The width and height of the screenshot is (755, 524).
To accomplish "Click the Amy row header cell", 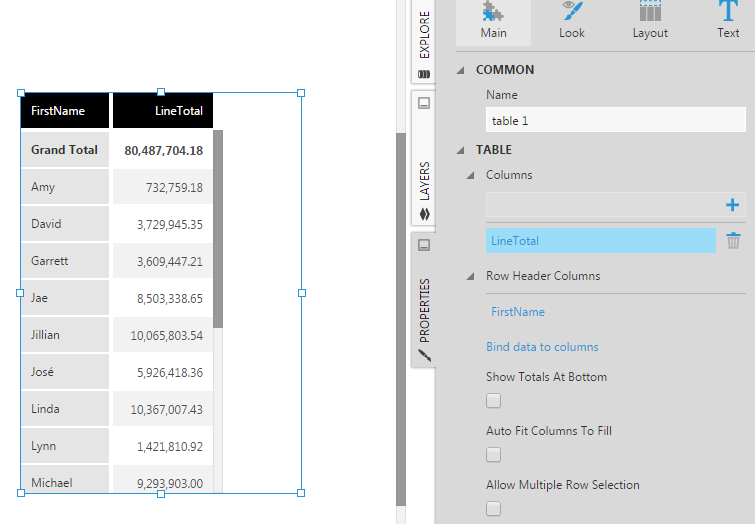I will (65, 187).
